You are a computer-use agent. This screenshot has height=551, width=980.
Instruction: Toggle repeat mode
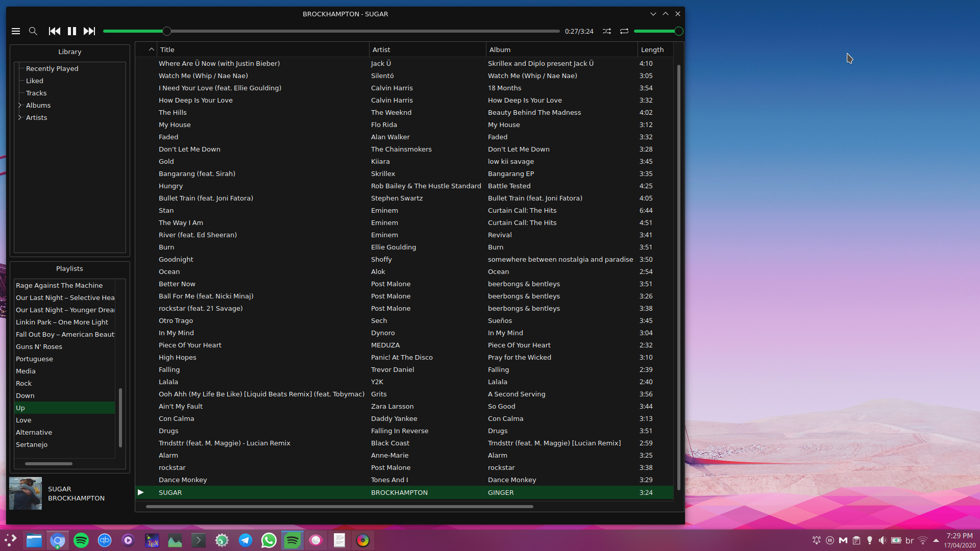pyautogui.click(x=624, y=31)
